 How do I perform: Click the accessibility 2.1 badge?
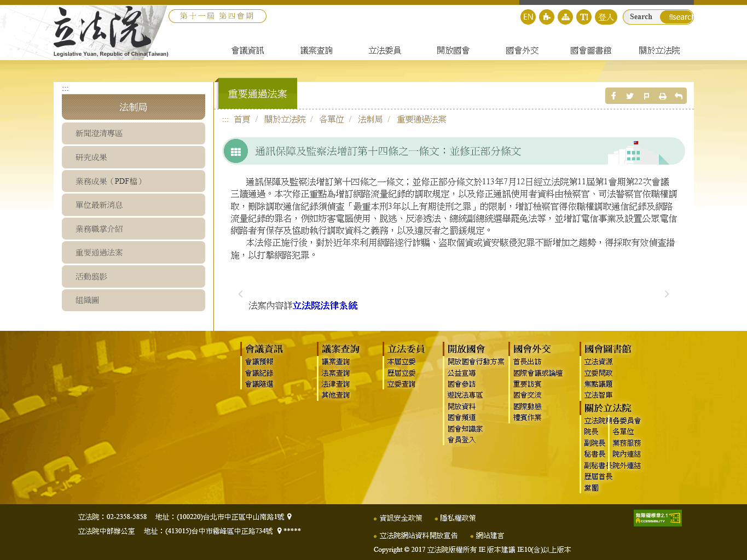click(x=657, y=518)
